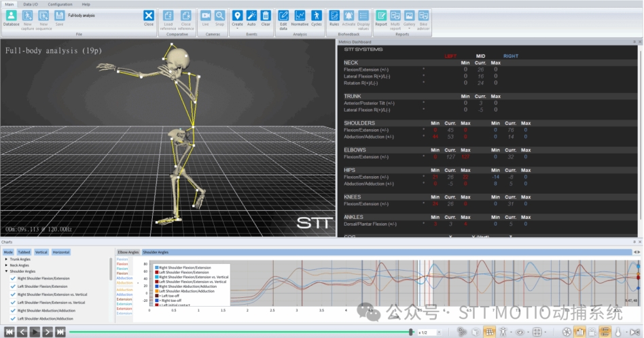The height and width of the screenshot is (338, 644).
Task: Click the 3D cube view icon
Action: (x=476, y=332)
